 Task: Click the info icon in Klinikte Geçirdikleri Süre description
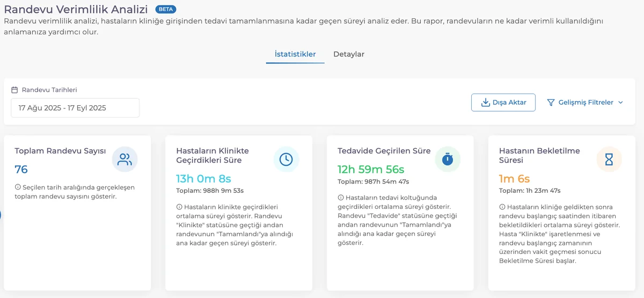click(179, 207)
